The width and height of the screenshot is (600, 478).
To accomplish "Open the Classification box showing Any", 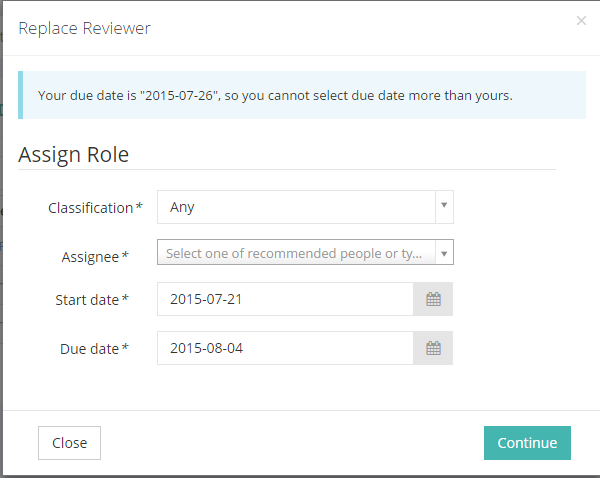I will tap(305, 207).
